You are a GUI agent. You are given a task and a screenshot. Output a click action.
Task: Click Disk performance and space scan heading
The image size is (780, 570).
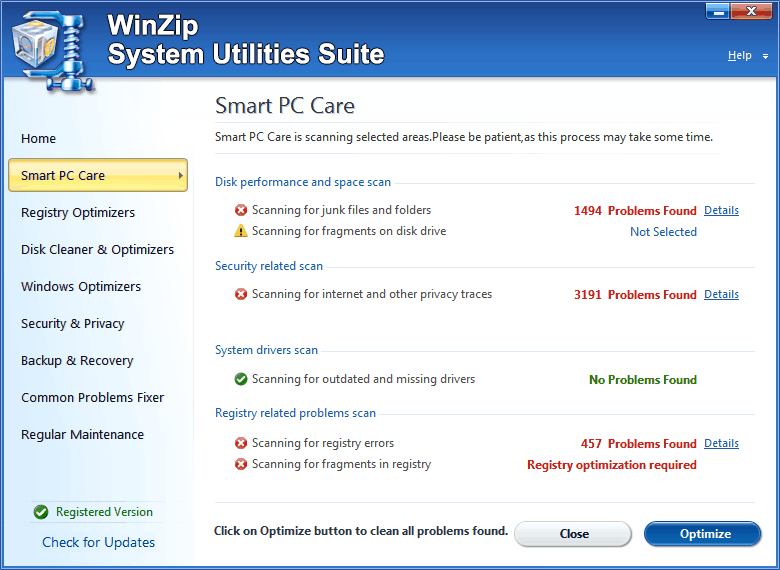pos(302,182)
